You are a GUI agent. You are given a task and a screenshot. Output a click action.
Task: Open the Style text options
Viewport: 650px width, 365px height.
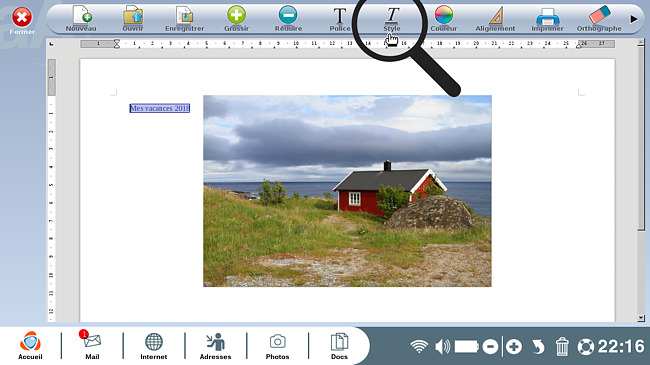click(392, 19)
